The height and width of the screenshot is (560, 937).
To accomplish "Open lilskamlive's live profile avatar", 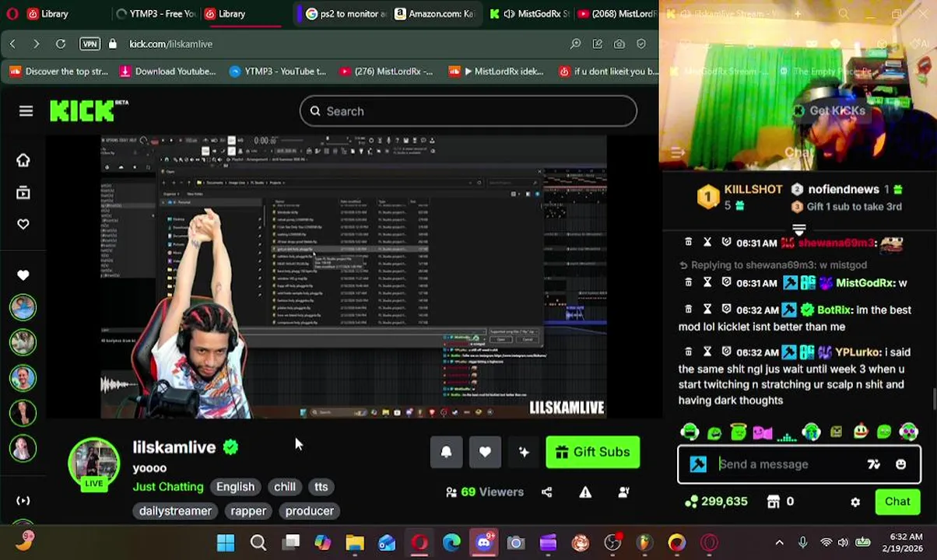I will (x=94, y=464).
